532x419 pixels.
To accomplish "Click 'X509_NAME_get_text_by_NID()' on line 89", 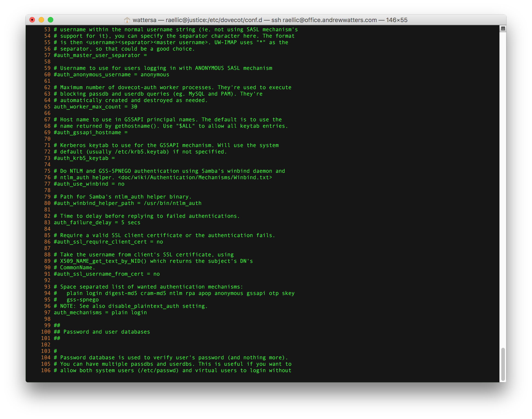I will pyautogui.click(x=104, y=261).
